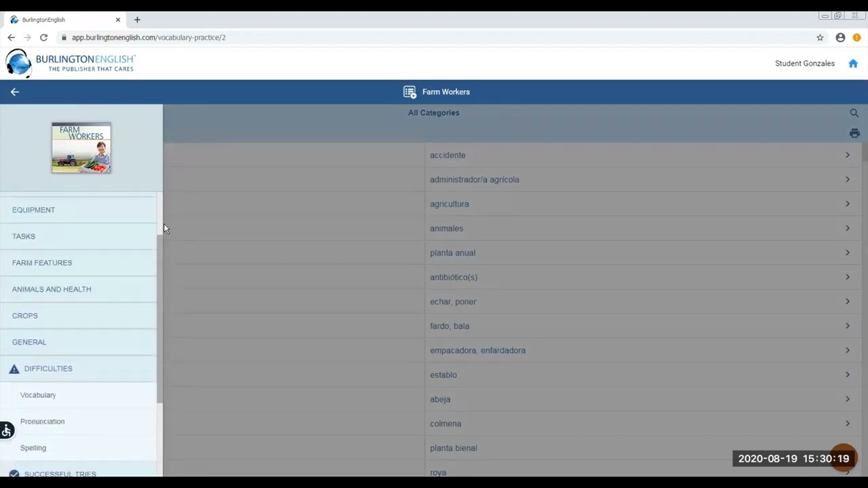The width and height of the screenshot is (868, 488).
Task: Click the word colmena
Action: click(445, 424)
